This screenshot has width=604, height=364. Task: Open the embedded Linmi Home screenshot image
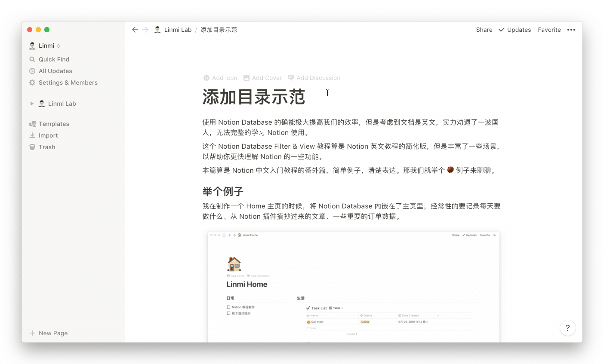point(354,287)
